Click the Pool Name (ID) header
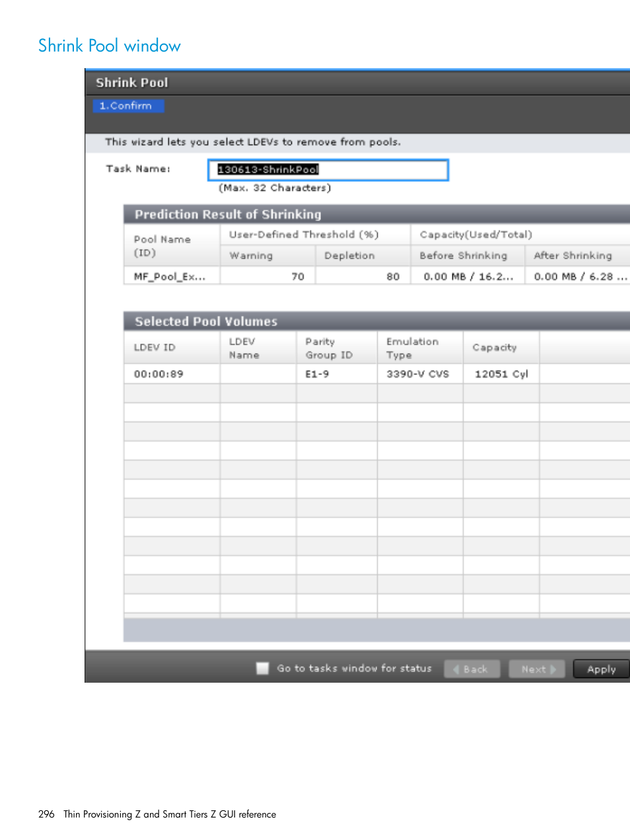 pyautogui.click(x=172, y=246)
